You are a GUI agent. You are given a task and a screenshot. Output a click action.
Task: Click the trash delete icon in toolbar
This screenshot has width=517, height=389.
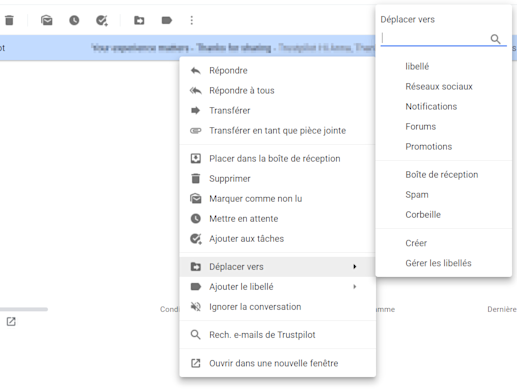coord(9,20)
